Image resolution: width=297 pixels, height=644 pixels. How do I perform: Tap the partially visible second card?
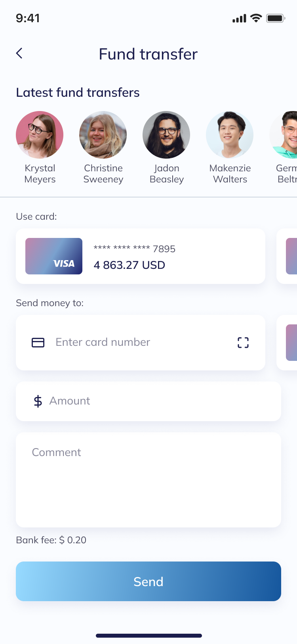point(291,256)
